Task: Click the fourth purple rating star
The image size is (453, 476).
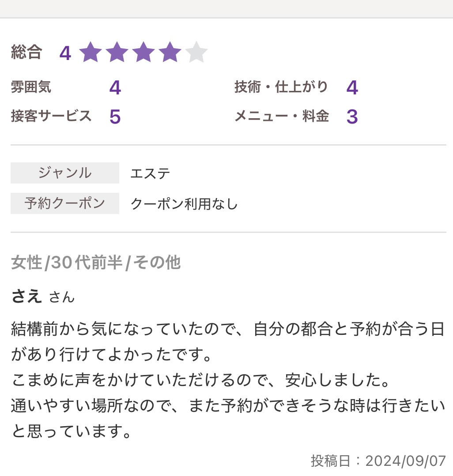Action: 170,53
